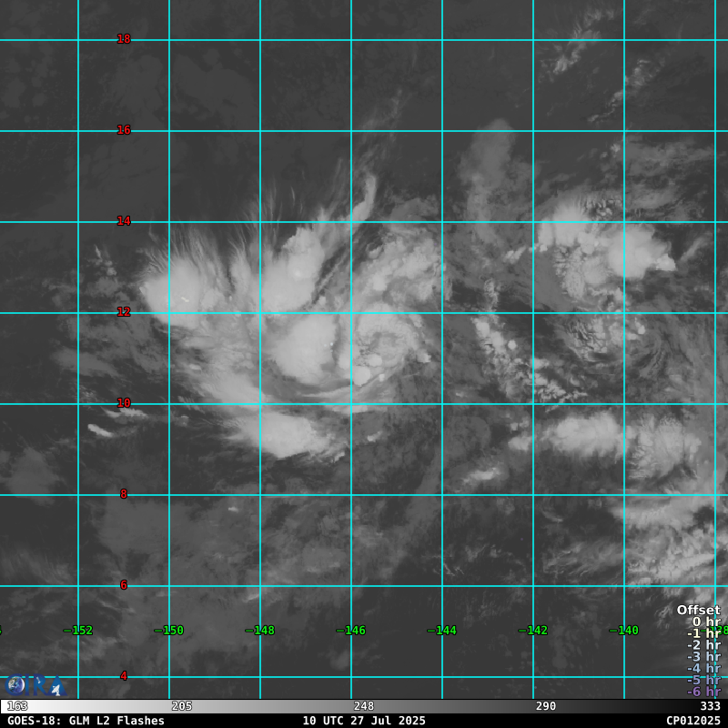Click the -150 longitude label
The image size is (728, 728).
pos(168,631)
